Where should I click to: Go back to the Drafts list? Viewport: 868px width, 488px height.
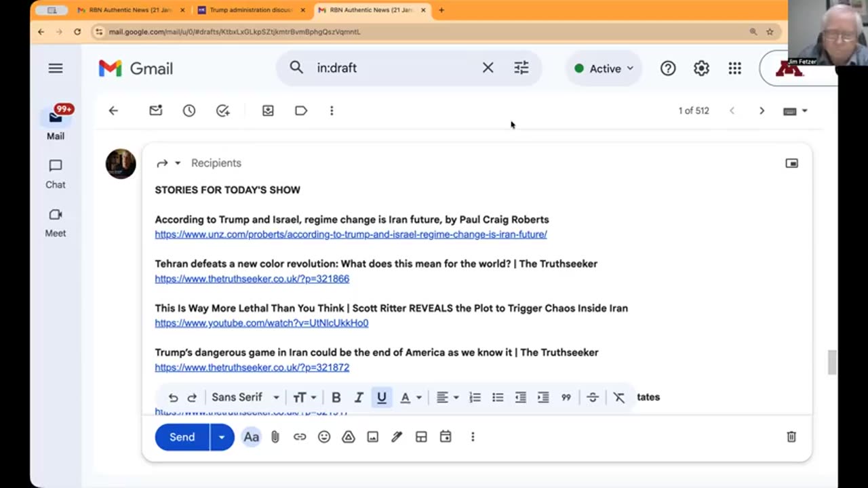click(113, 110)
